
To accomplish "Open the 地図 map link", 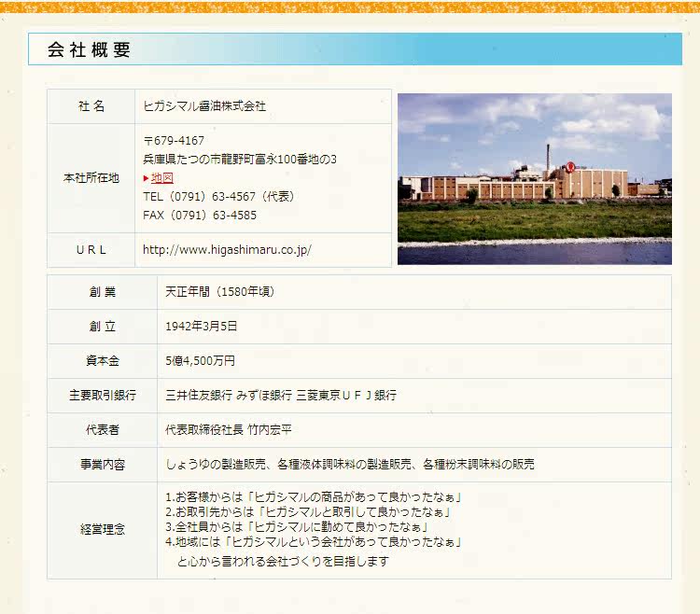I will point(162,178).
